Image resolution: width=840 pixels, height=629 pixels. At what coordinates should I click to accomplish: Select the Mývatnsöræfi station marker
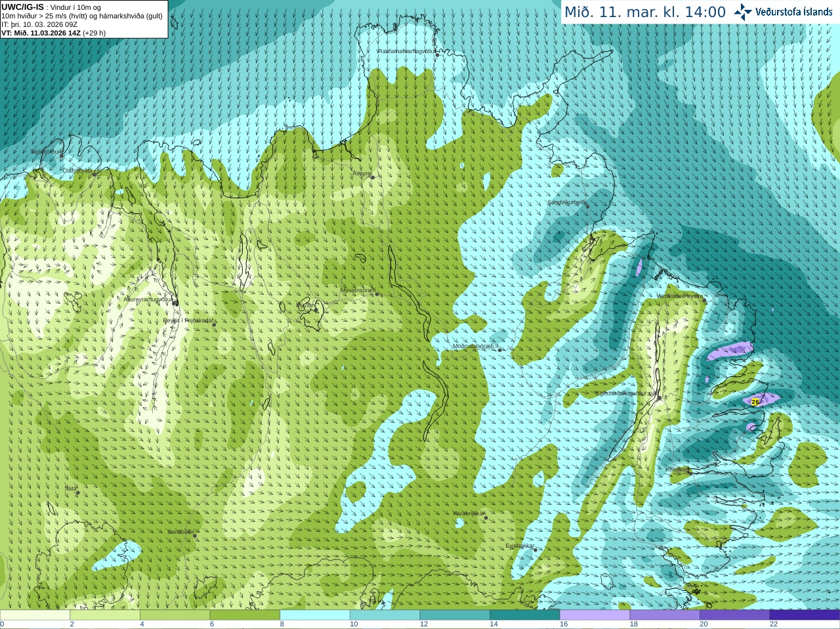tap(377, 293)
